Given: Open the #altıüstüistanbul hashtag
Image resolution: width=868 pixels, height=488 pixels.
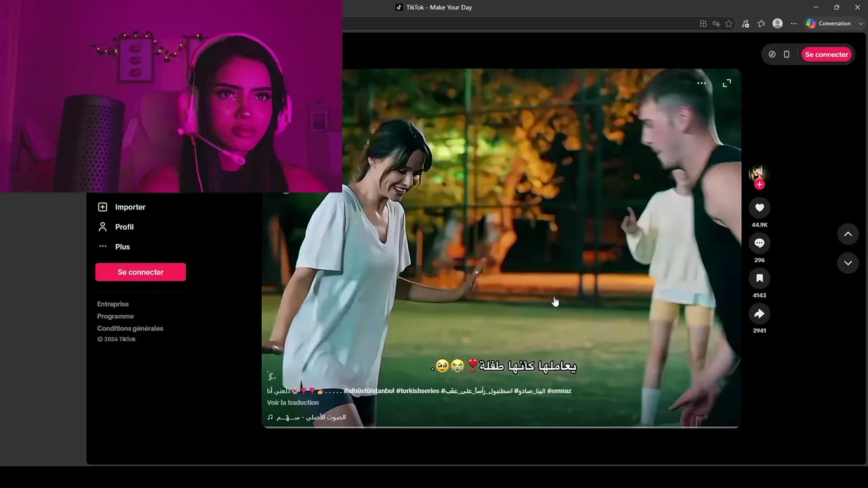Looking at the screenshot, I should click(x=369, y=391).
